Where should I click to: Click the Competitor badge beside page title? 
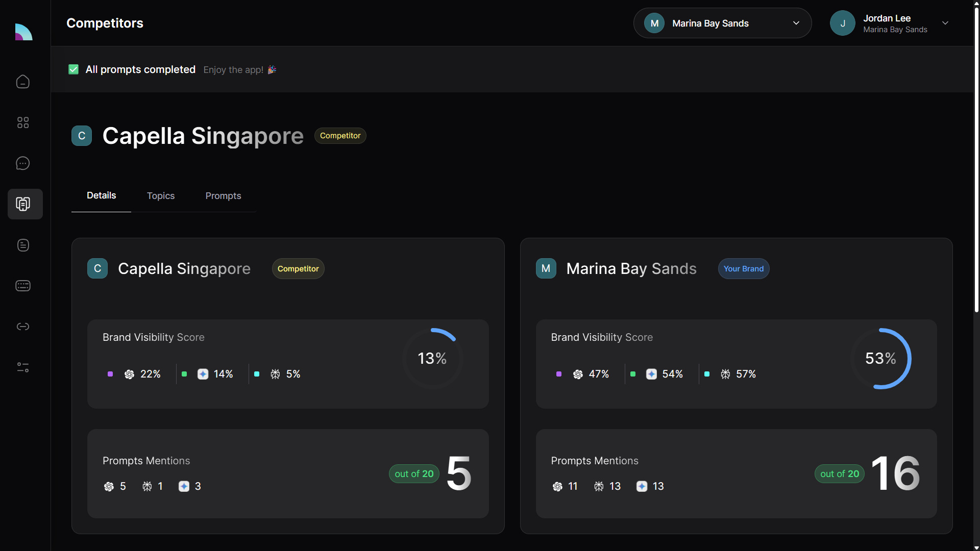click(x=340, y=136)
